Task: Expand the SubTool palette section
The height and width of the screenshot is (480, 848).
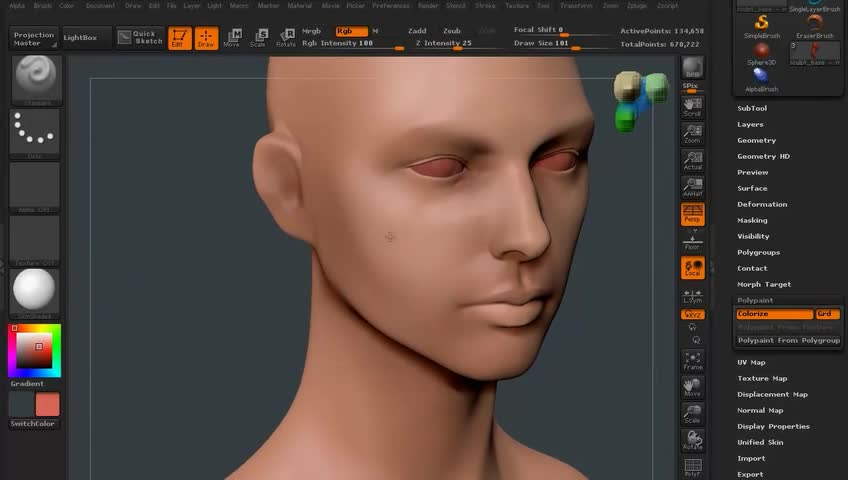Action: click(x=752, y=108)
